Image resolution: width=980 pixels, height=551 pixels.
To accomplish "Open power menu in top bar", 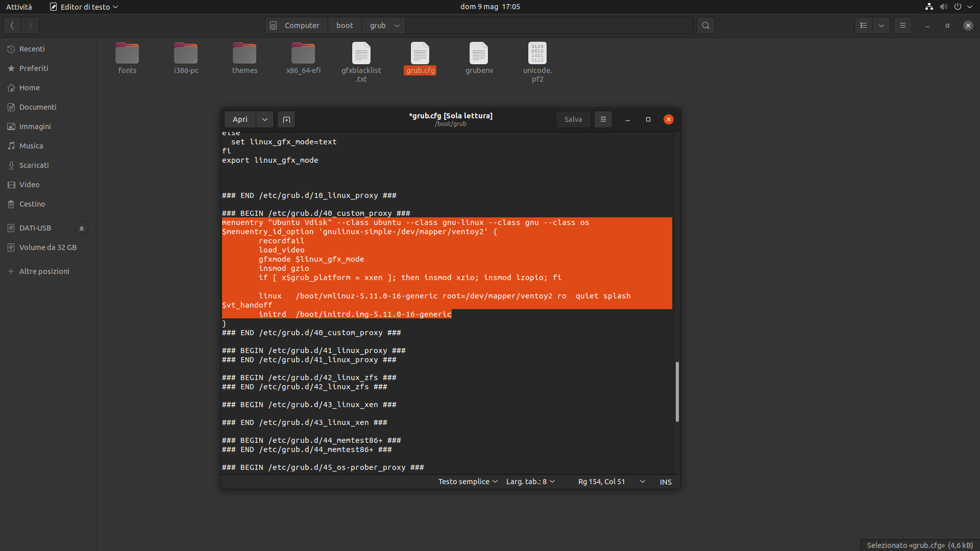I will 958,7.
